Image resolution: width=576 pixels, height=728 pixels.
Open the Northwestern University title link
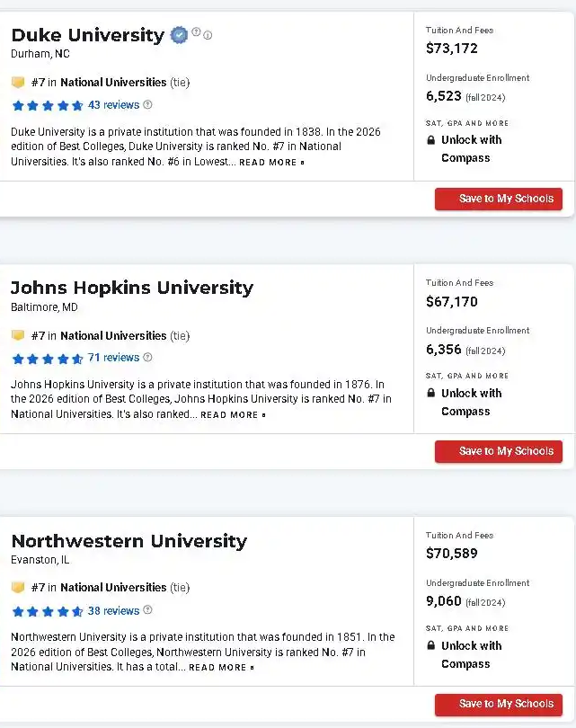128,541
